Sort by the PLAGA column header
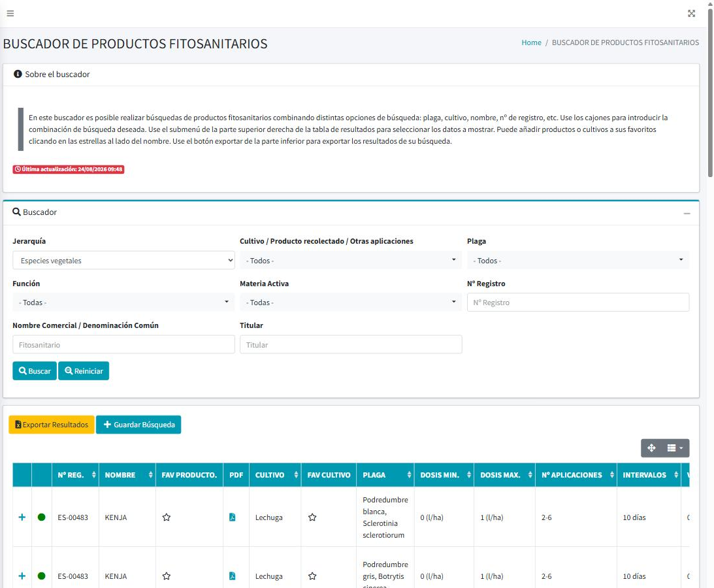714x588 pixels. tap(385, 475)
